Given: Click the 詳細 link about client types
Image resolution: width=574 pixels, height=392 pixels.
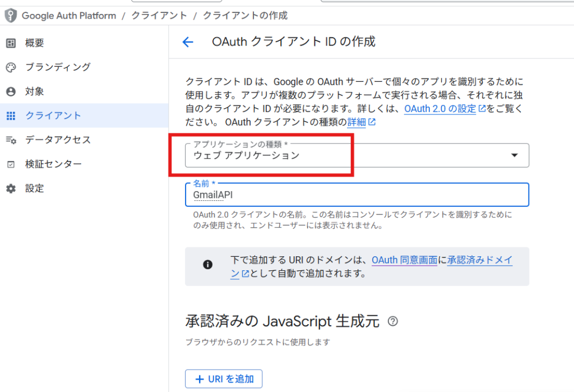Looking at the screenshot, I should pos(357,122).
